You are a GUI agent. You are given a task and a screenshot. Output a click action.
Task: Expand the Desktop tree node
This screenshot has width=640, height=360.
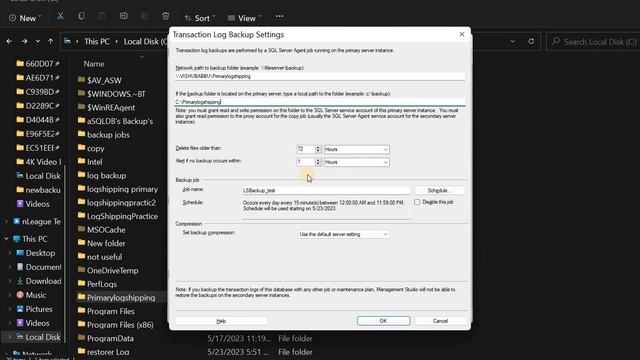pyautogui.click(x=10, y=253)
